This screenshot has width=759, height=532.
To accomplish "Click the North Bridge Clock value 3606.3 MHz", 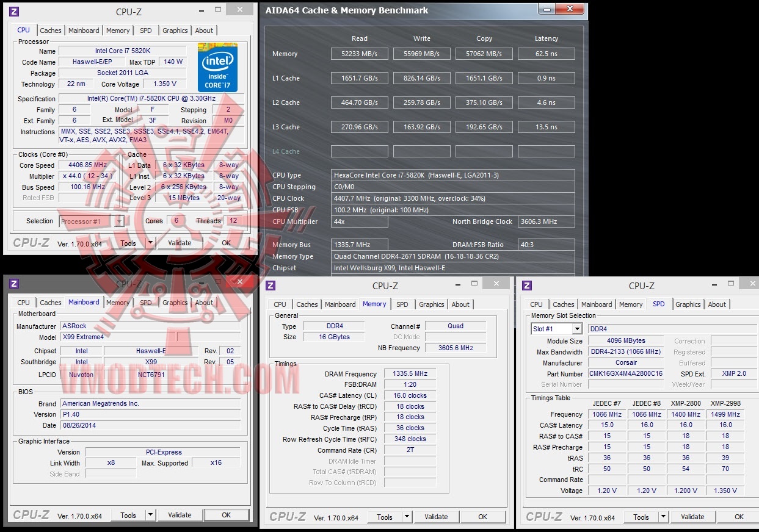I will 546,221.
